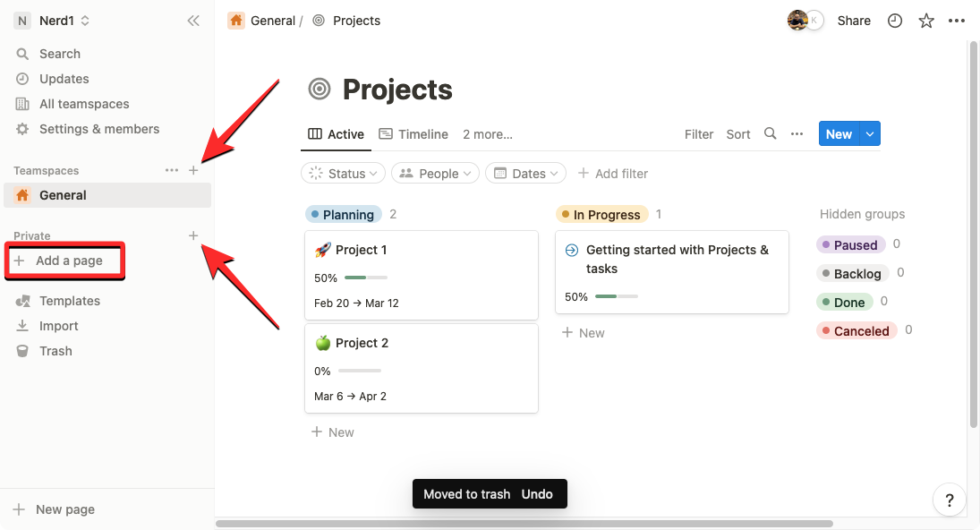Show the 2 more views menu

pos(488,134)
